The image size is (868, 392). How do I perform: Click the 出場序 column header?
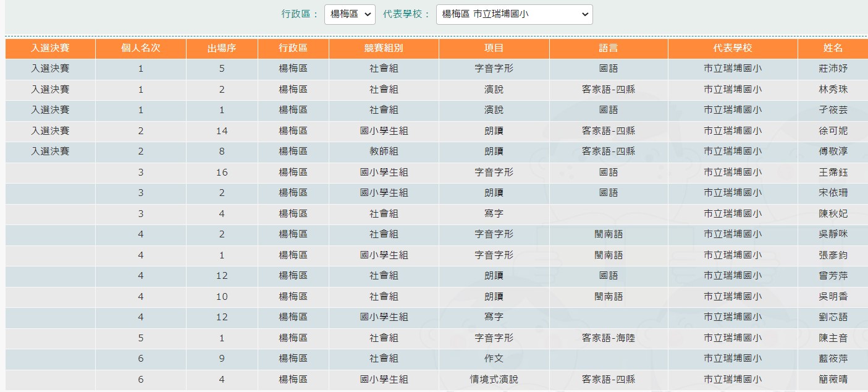point(222,48)
